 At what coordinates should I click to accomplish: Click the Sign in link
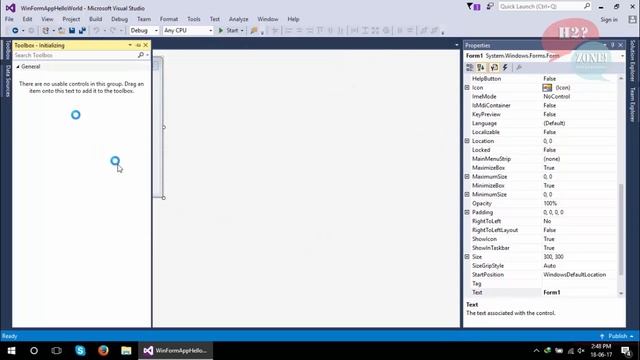[609, 20]
